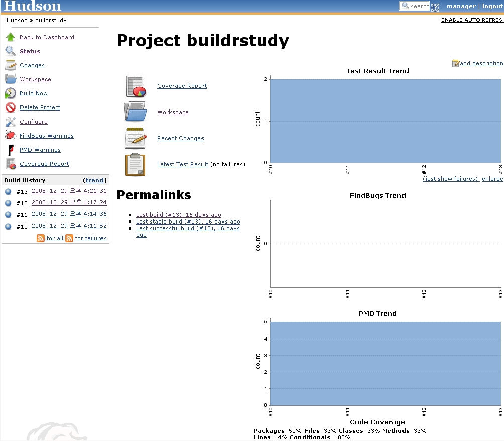Click the enlarge link for test trend
Screen dimensions: 504x441
click(x=492, y=179)
